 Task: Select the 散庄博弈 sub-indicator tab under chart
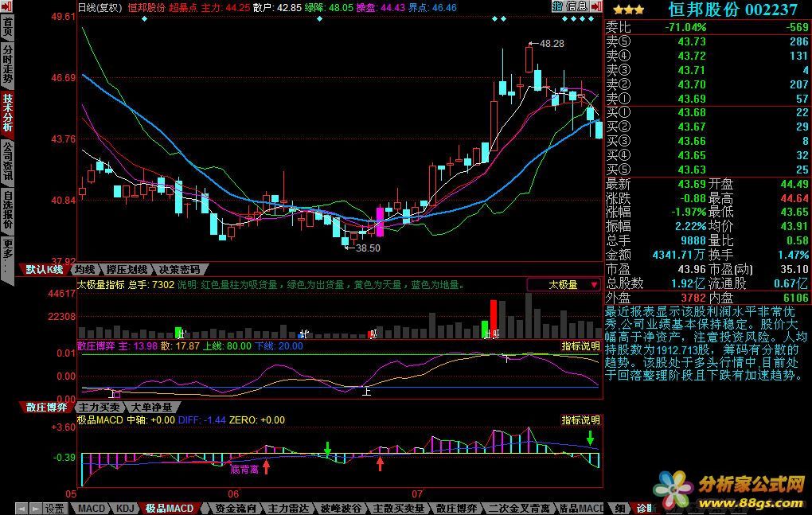[x=46, y=408]
